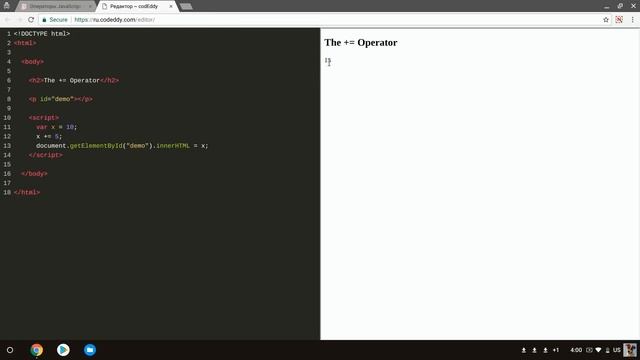The width and height of the screenshot is (640, 360).
Task: Click the opening <script> tag line
Action: click(44, 118)
